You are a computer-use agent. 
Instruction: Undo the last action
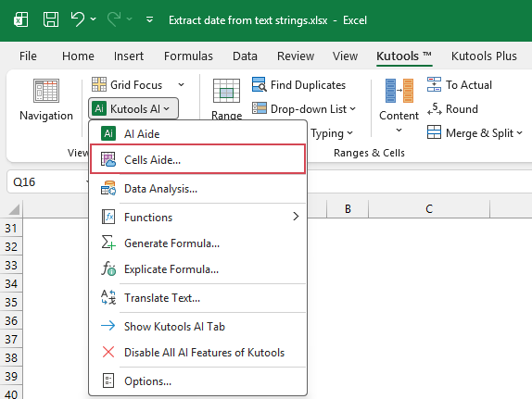point(78,19)
